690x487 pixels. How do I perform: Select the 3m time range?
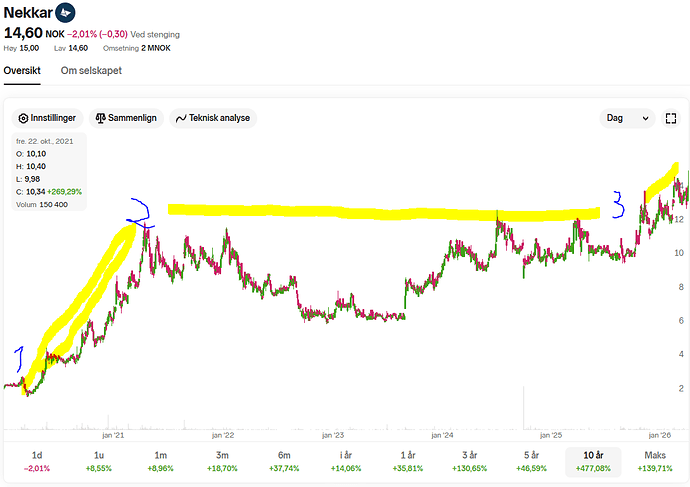pyautogui.click(x=222, y=461)
